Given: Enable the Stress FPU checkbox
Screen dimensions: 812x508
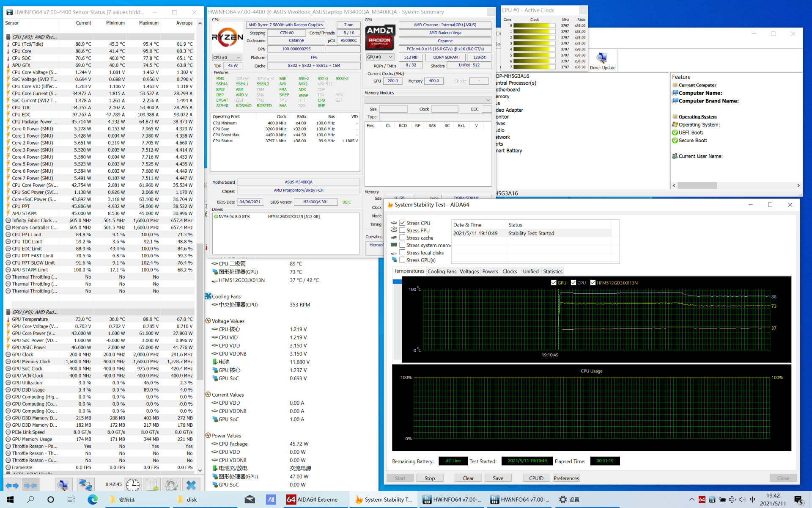Looking at the screenshot, I should pyautogui.click(x=402, y=230).
